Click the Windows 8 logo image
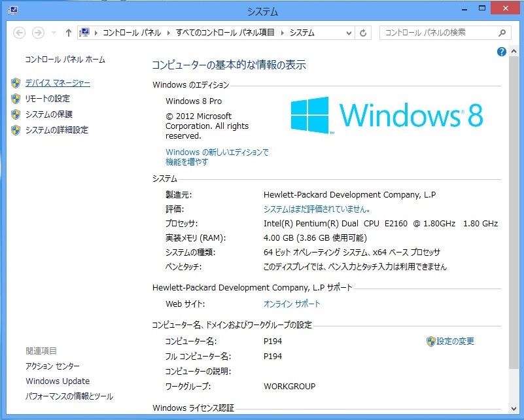The width and height of the screenshot is (524, 420). coord(387,115)
